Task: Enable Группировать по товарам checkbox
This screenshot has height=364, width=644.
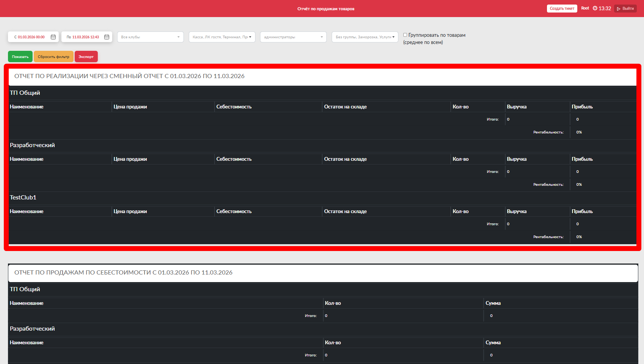Action: [405, 35]
